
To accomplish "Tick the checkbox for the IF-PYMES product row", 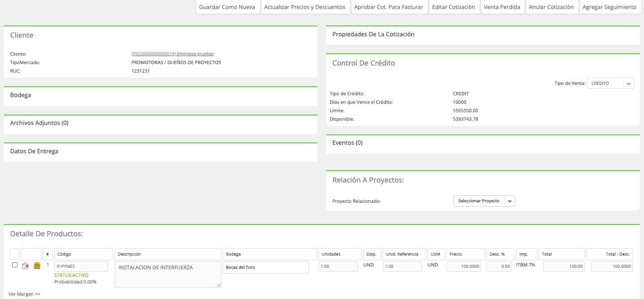I will [x=15, y=265].
